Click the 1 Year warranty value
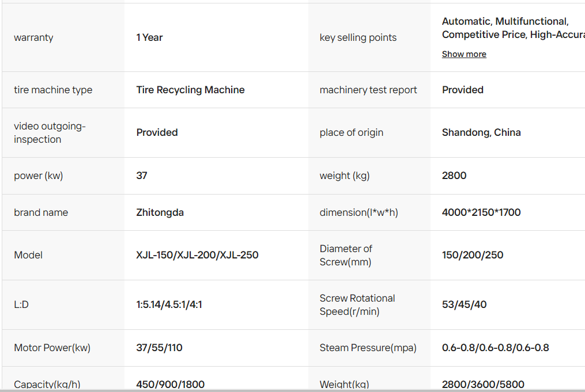 (x=149, y=37)
